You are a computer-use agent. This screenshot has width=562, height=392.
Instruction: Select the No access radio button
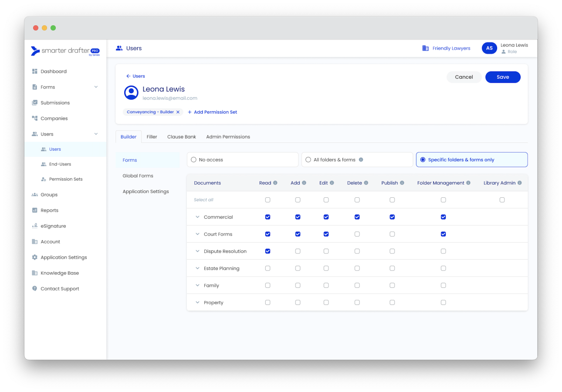(x=193, y=159)
